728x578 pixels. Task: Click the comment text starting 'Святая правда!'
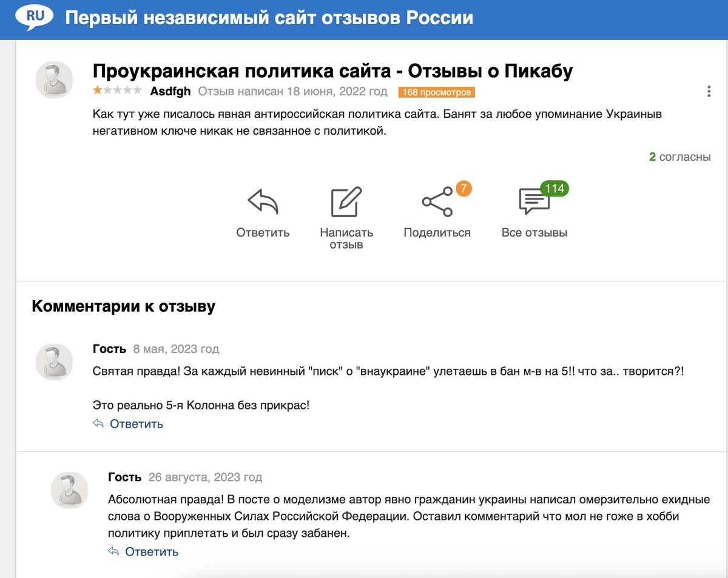(x=388, y=371)
